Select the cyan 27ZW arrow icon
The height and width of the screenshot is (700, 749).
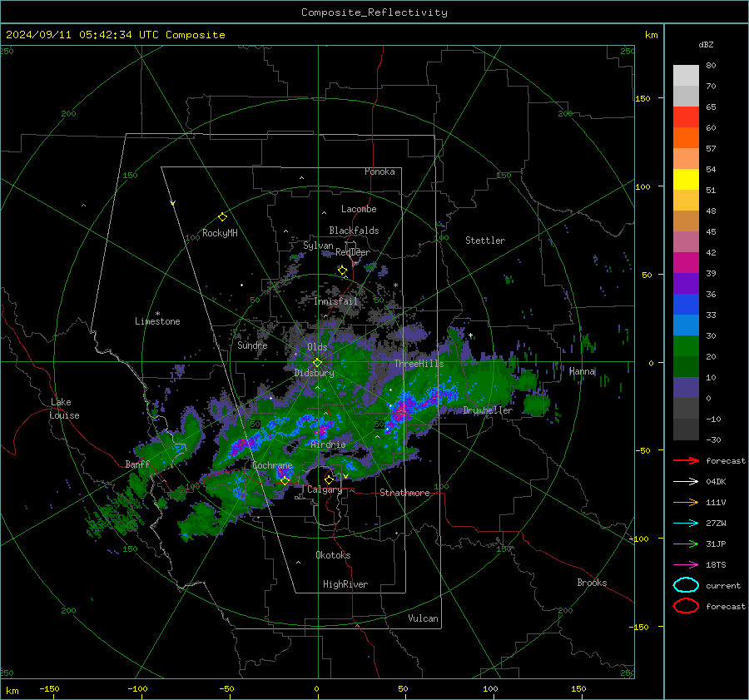click(686, 523)
